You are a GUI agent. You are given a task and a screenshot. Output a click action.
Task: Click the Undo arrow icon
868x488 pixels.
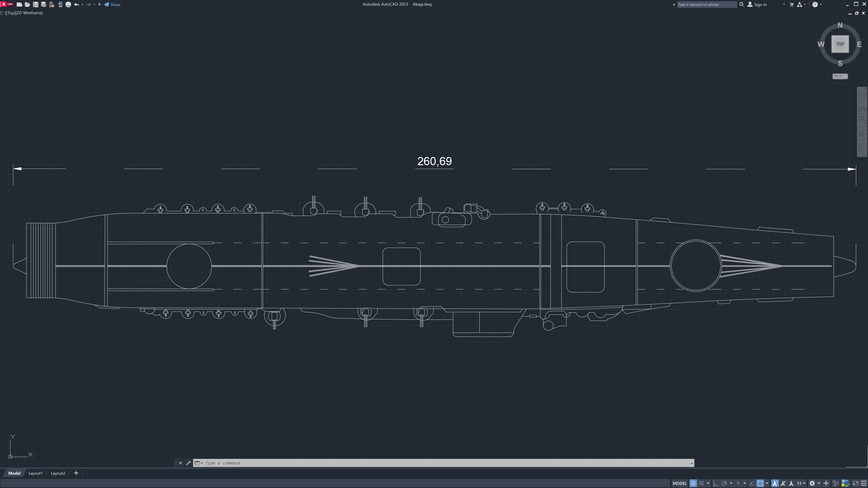(76, 5)
